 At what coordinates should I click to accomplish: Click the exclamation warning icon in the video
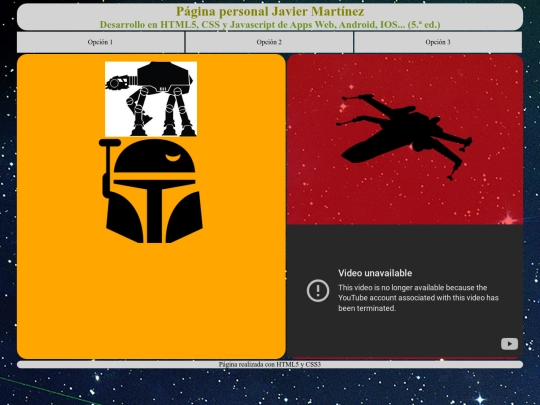point(318,291)
